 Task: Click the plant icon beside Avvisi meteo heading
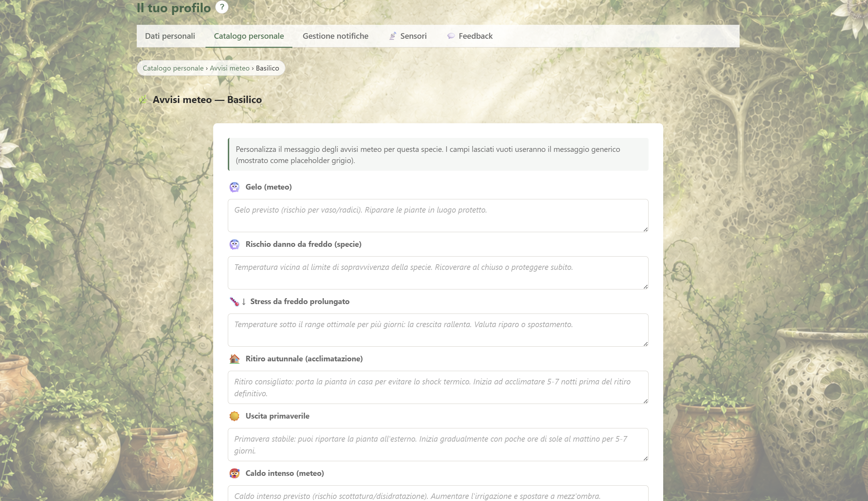coord(143,100)
